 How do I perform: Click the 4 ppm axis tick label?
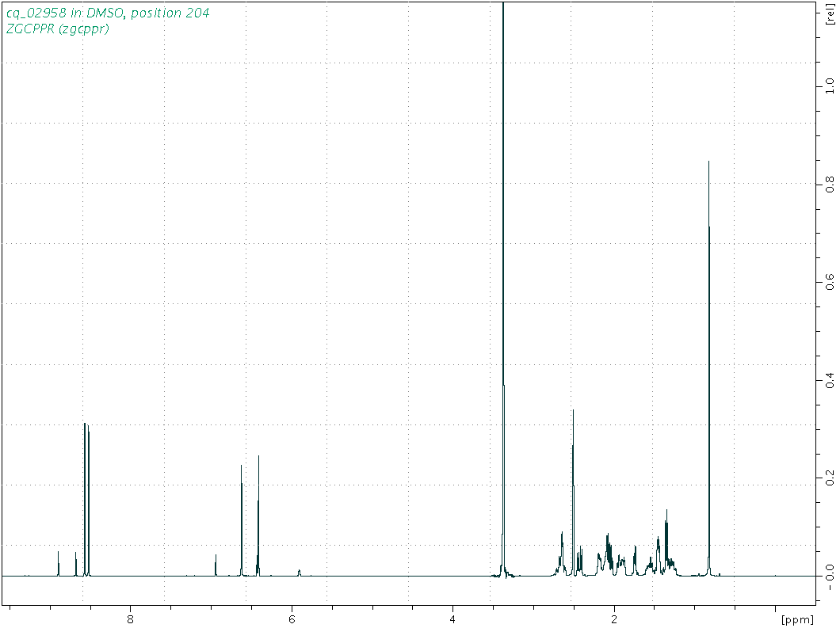click(x=452, y=618)
